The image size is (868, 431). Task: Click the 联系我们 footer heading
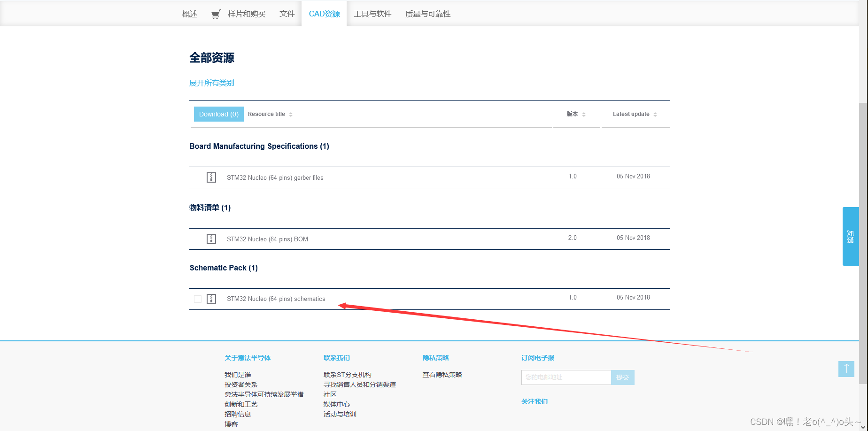point(337,358)
